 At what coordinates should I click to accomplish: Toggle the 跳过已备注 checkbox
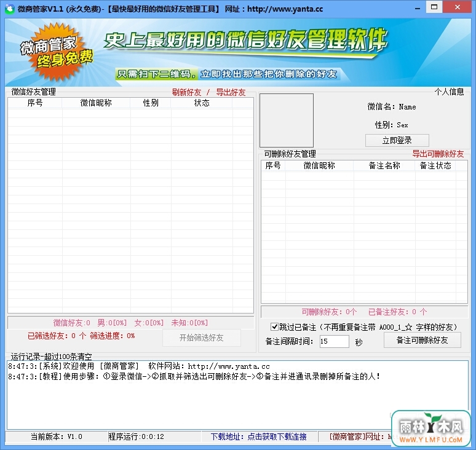point(274,327)
